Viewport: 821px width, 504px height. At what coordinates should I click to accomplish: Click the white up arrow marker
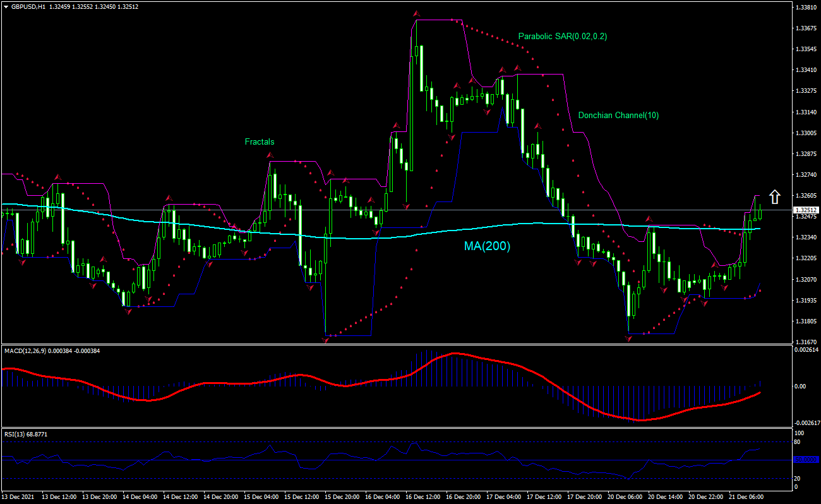(x=775, y=196)
